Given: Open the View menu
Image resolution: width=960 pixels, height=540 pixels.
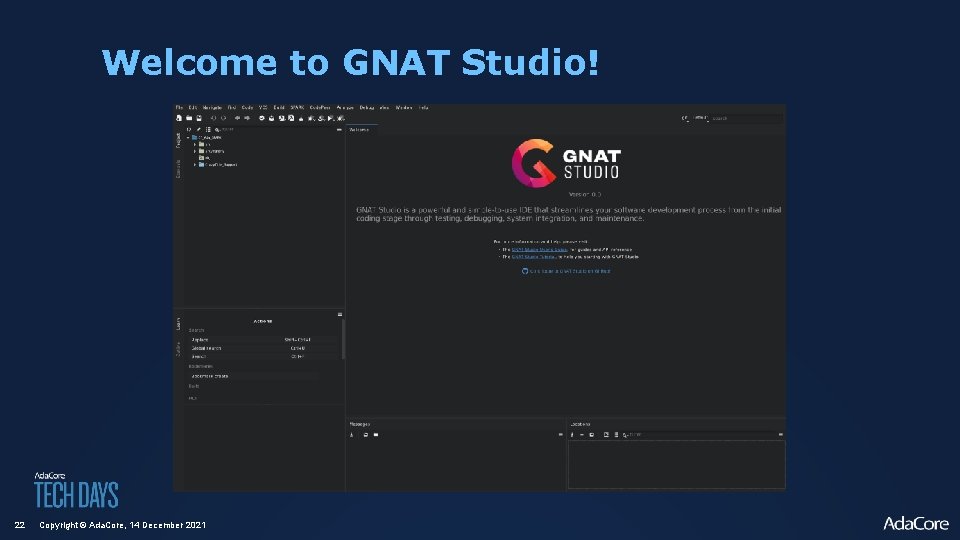Looking at the screenshot, I should coord(384,108).
